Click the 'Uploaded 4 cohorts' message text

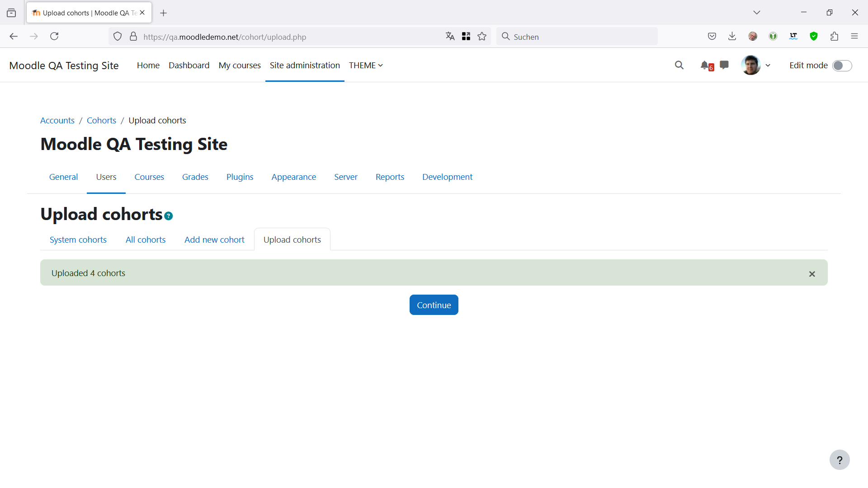(88, 273)
